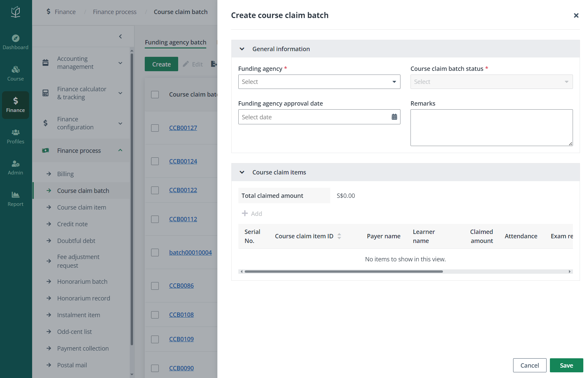588x378 pixels.
Task: Open the CCB00127 batch link
Action: (x=183, y=128)
